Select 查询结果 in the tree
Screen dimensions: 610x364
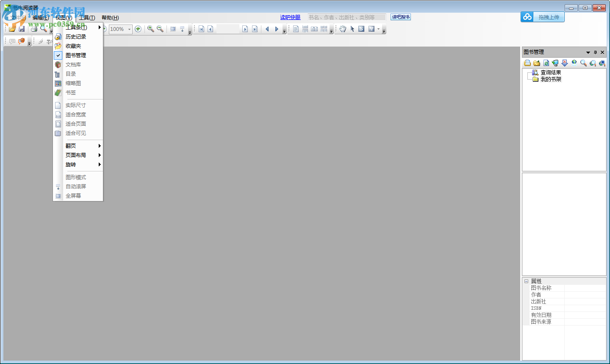(x=551, y=72)
